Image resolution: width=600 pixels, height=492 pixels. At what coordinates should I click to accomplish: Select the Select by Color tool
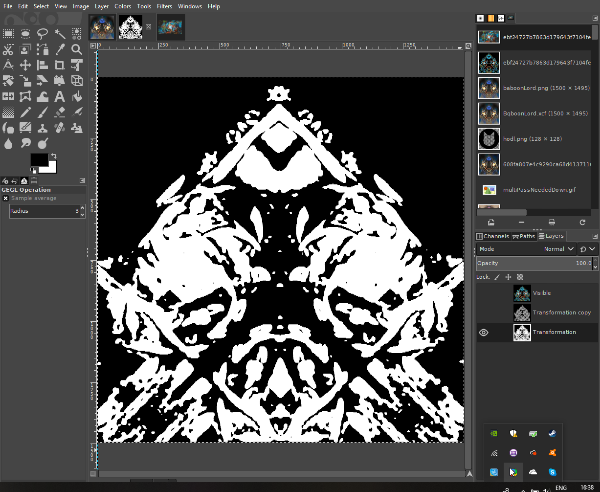pos(77,34)
